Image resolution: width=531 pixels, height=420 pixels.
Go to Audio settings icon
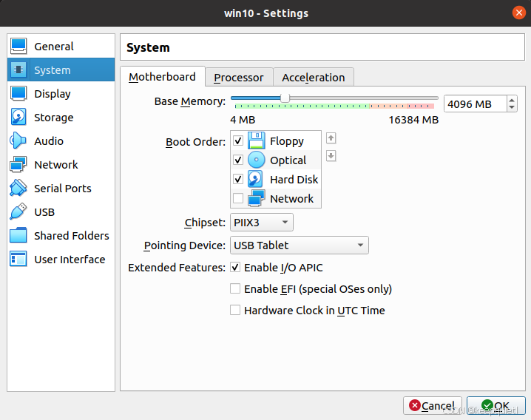coord(19,141)
